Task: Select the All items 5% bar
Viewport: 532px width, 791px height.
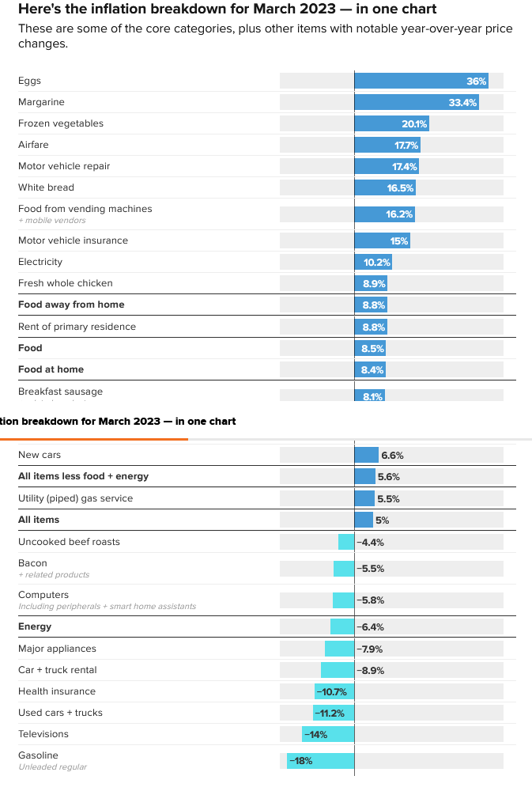Action: point(364,520)
